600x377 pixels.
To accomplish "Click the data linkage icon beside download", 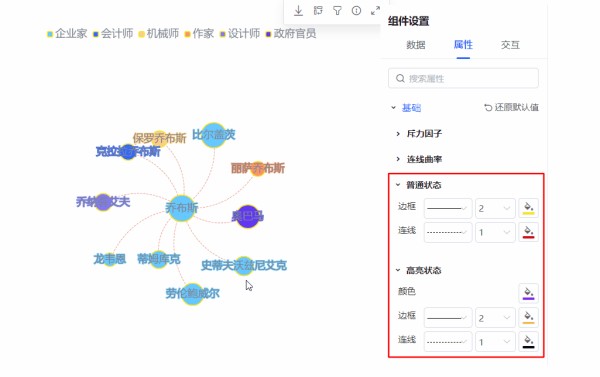I will pos(318,11).
